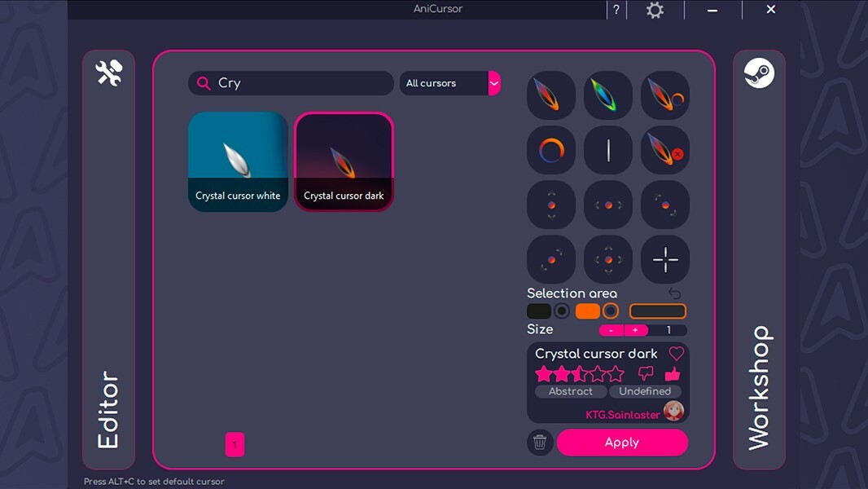Select the orange Selection area swatch
Screen dimensions: 868x489
click(588, 311)
